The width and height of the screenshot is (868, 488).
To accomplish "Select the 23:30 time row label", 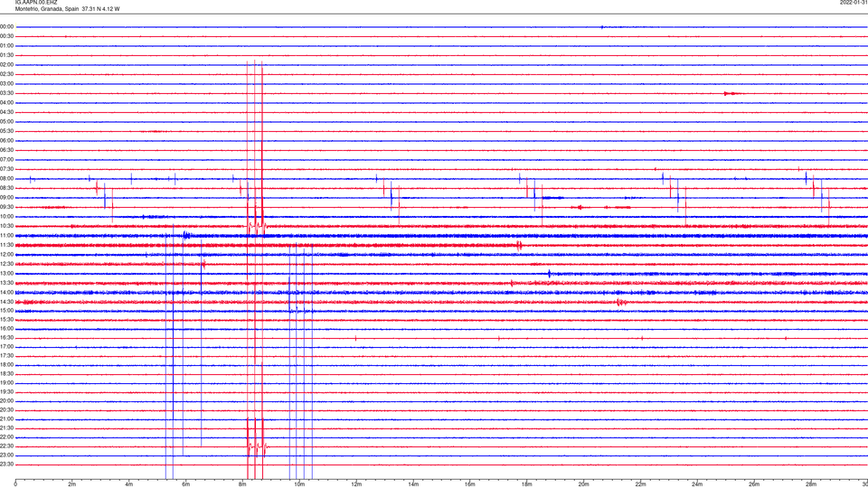I will pyautogui.click(x=6, y=465).
